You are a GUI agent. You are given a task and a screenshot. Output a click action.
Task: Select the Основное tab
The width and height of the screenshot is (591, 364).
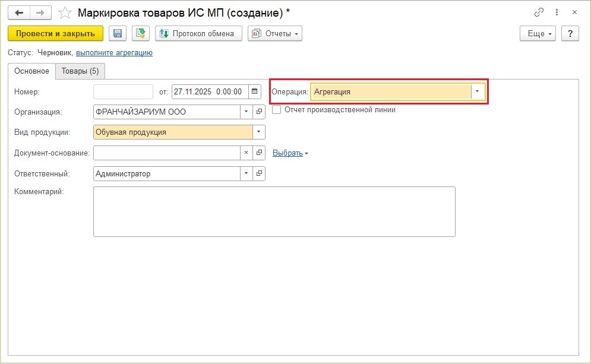pyautogui.click(x=31, y=71)
